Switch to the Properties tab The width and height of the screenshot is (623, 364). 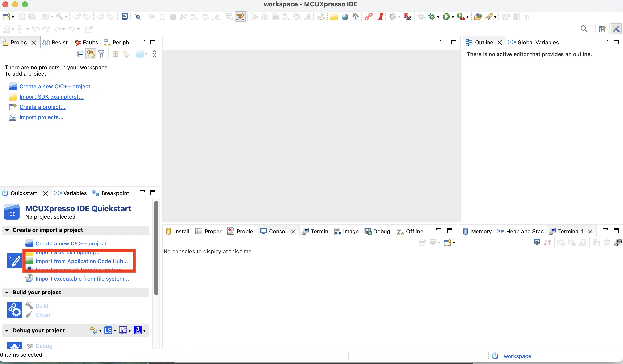point(208,231)
